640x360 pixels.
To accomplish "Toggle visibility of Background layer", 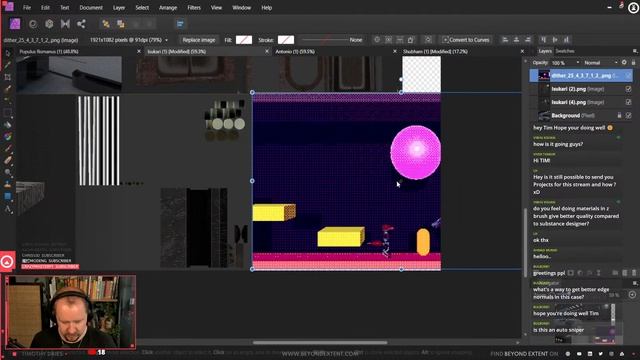I will click(x=628, y=116).
